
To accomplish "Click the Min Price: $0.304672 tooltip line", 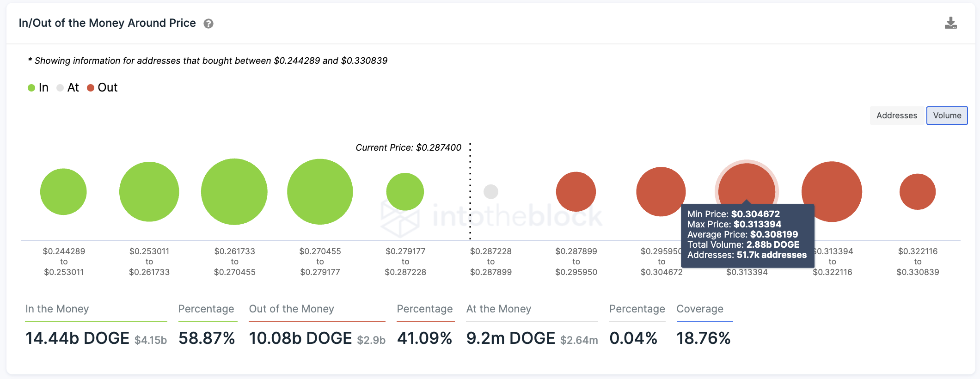I will tap(734, 214).
